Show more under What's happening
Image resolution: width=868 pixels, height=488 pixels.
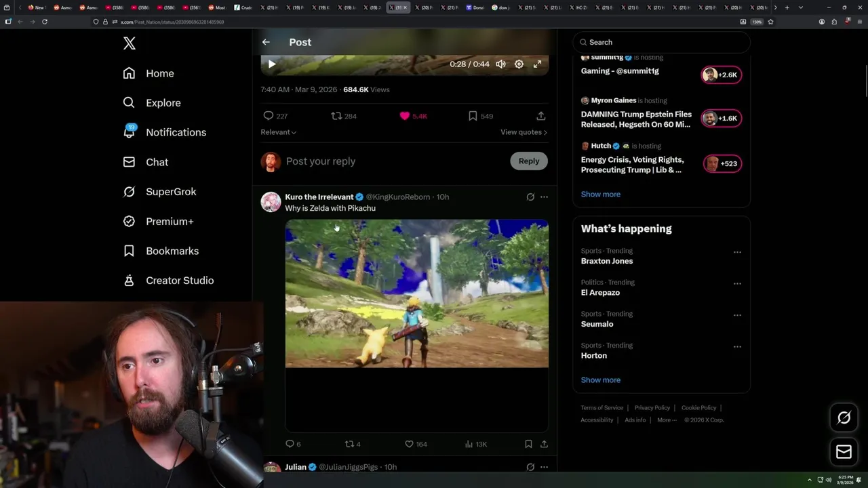[600, 380]
